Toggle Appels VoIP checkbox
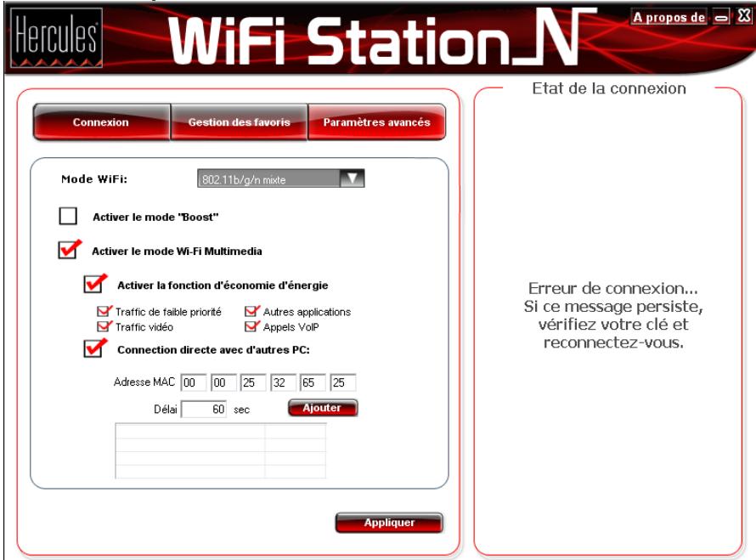 [x=251, y=326]
